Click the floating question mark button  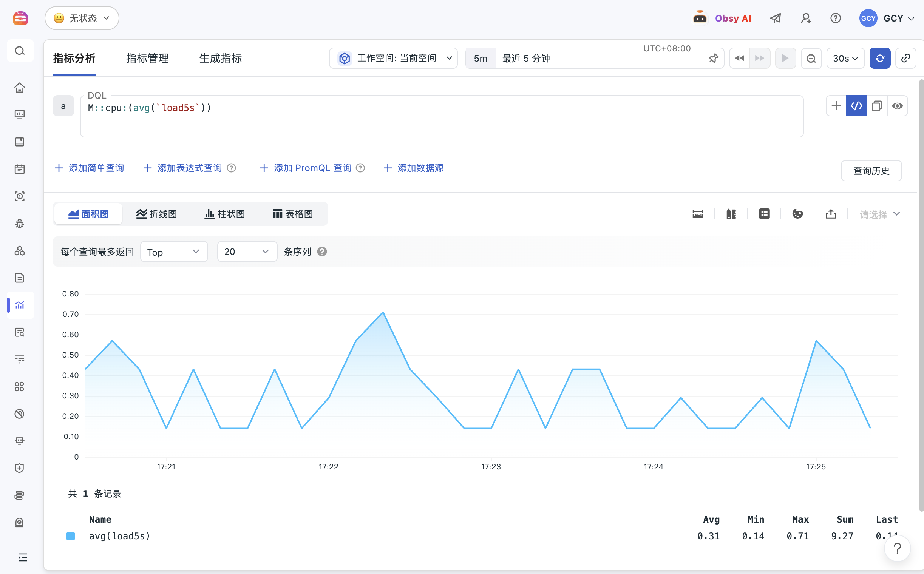pos(897,548)
